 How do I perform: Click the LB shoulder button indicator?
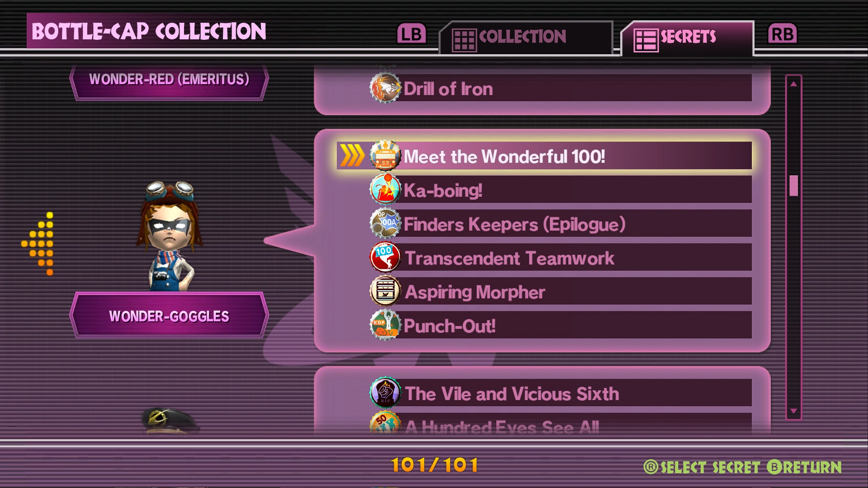pos(411,34)
